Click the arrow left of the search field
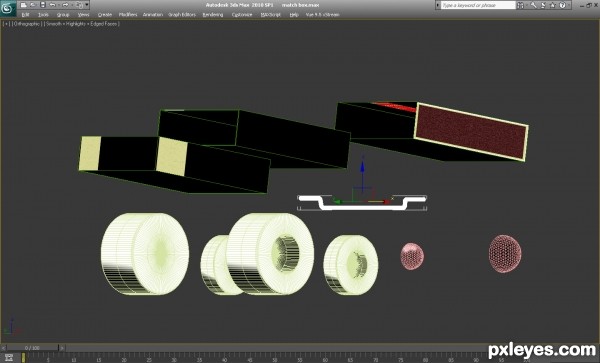Image resolution: width=600 pixels, height=363 pixels. pos(438,5)
